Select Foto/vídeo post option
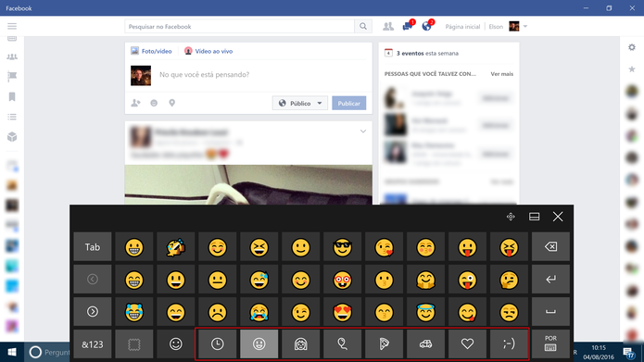The width and height of the screenshot is (644, 362). pos(151,51)
